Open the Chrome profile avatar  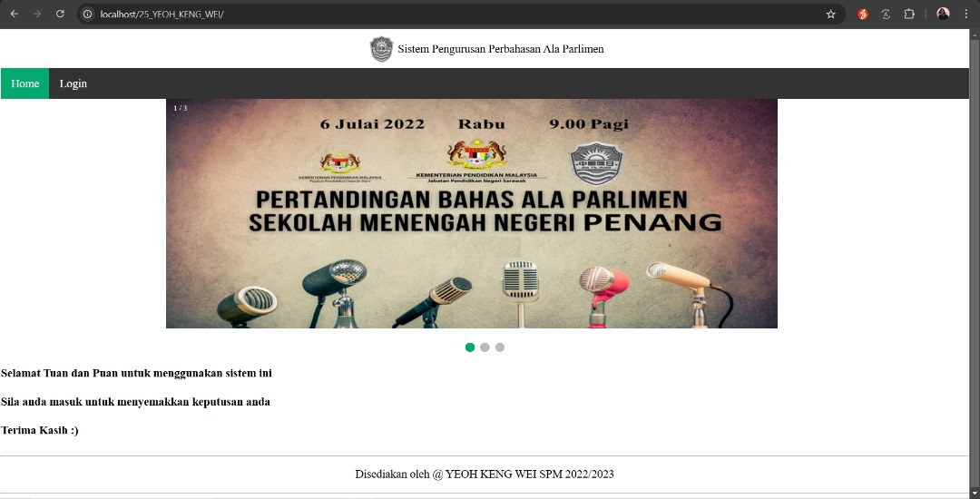click(x=943, y=14)
